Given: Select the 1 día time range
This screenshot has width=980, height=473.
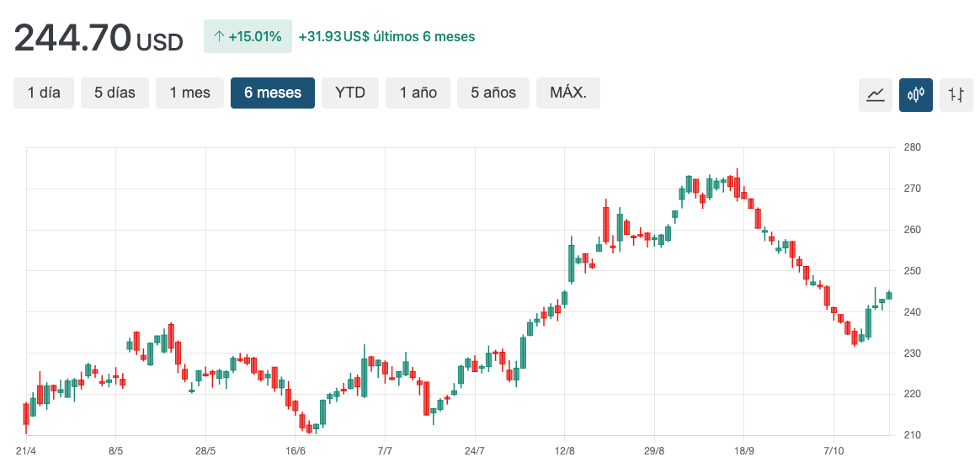Looking at the screenshot, I should [x=44, y=93].
